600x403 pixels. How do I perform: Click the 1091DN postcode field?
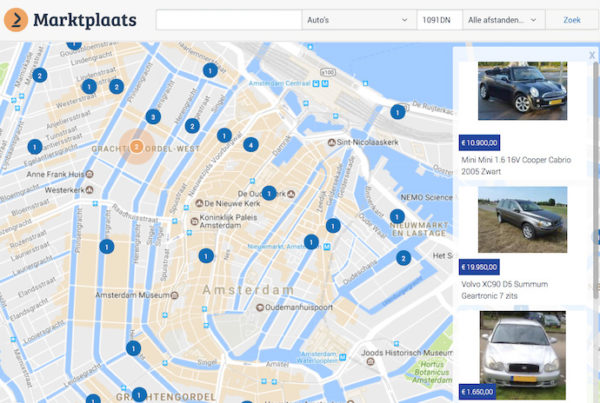tap(439, 20)
